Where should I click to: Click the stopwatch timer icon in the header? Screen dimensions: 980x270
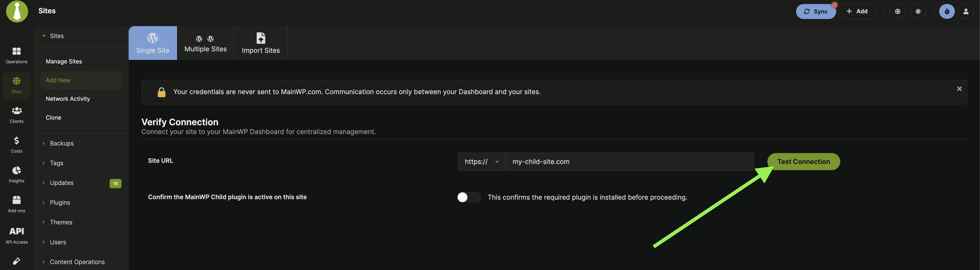click(947, 11)
